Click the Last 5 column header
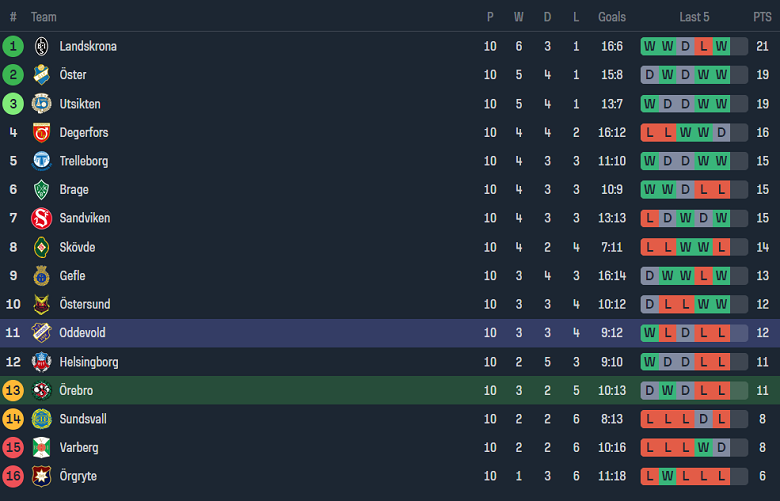Image resolution: width=780 pixels, height=501 pixels. (694, 17)
